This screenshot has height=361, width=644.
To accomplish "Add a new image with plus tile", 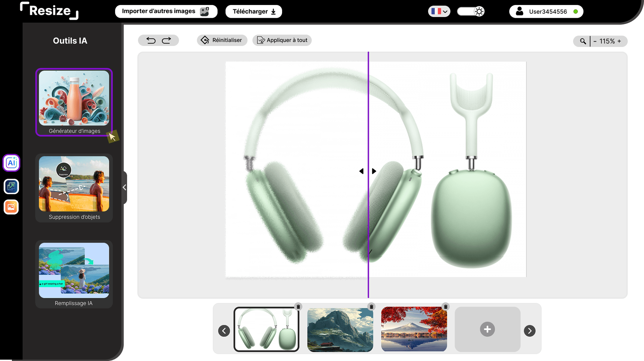I will (487, 329).
